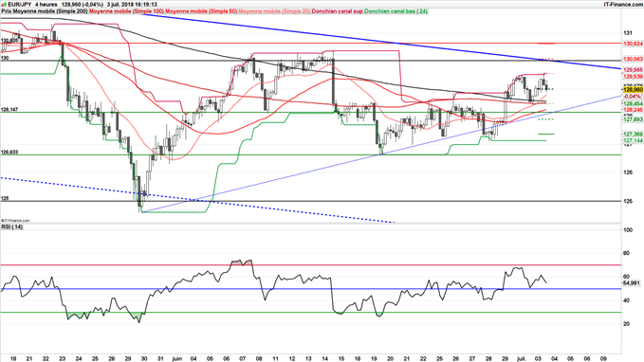The height and width of the screenshot is (362, 644).
Task: Click the 'Moyenne mobile (Simple 50)' legend label
Action: click(x=201, y=11)
